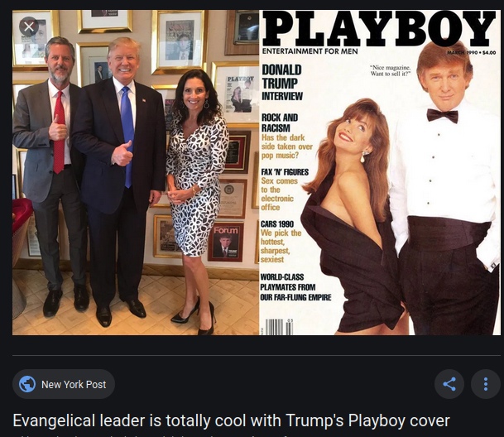Viewport: 504px width, 437px height.
Task: Close the image preview with the X button
Action: [29, 27]
